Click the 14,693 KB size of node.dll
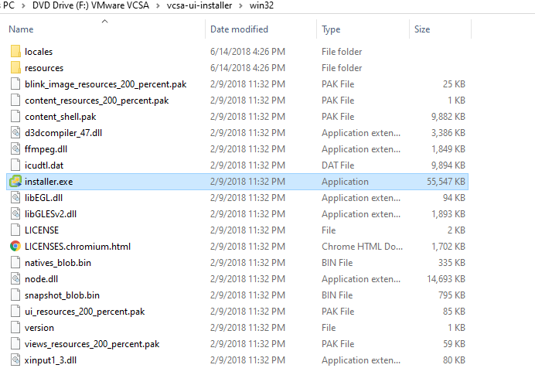 pos(446,279)
